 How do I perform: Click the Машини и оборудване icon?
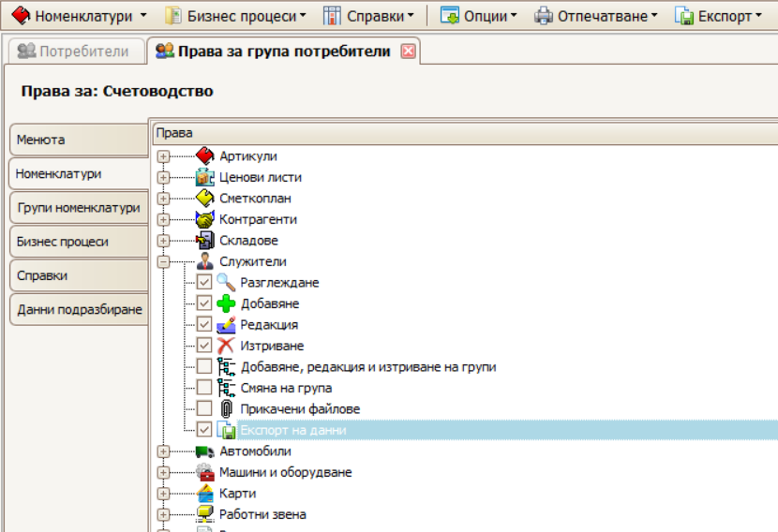(x=204, y=472)
